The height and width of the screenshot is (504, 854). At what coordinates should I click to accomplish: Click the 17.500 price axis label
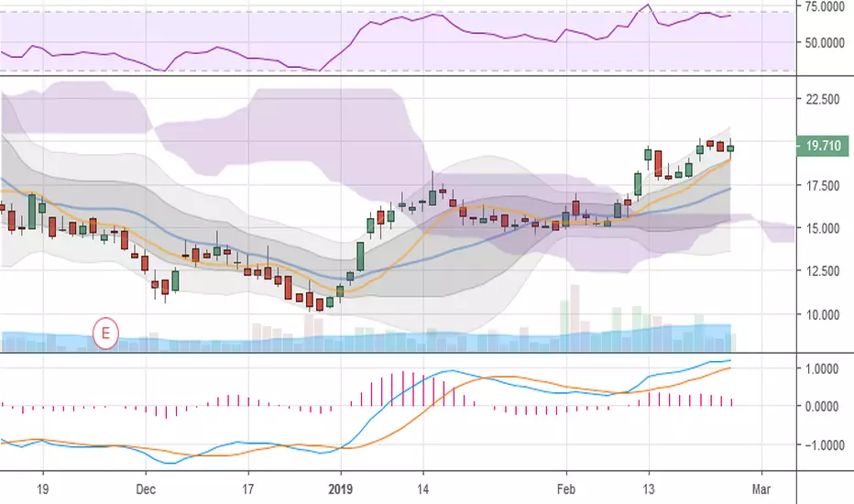pyautogui.click(x=823, y=186)
